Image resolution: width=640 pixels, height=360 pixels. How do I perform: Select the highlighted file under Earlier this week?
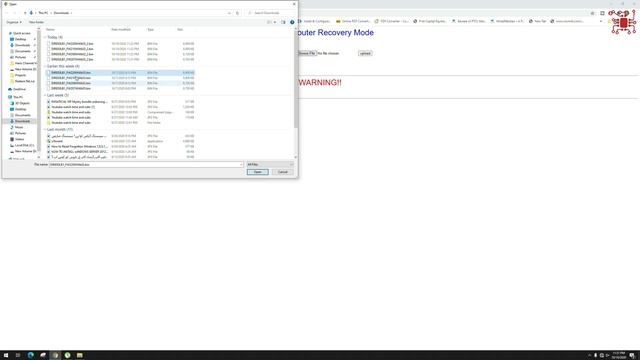(x=120, y=73)
